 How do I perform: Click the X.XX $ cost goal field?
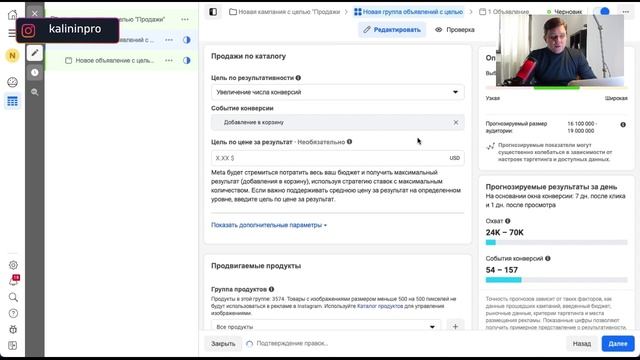pos(338,158)
